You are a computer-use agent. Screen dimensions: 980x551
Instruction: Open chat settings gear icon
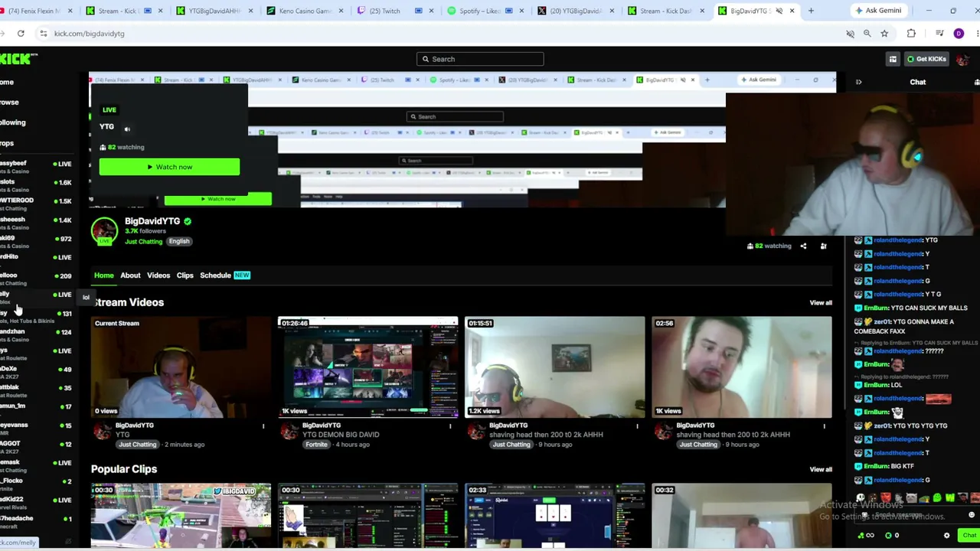point(947,536)
